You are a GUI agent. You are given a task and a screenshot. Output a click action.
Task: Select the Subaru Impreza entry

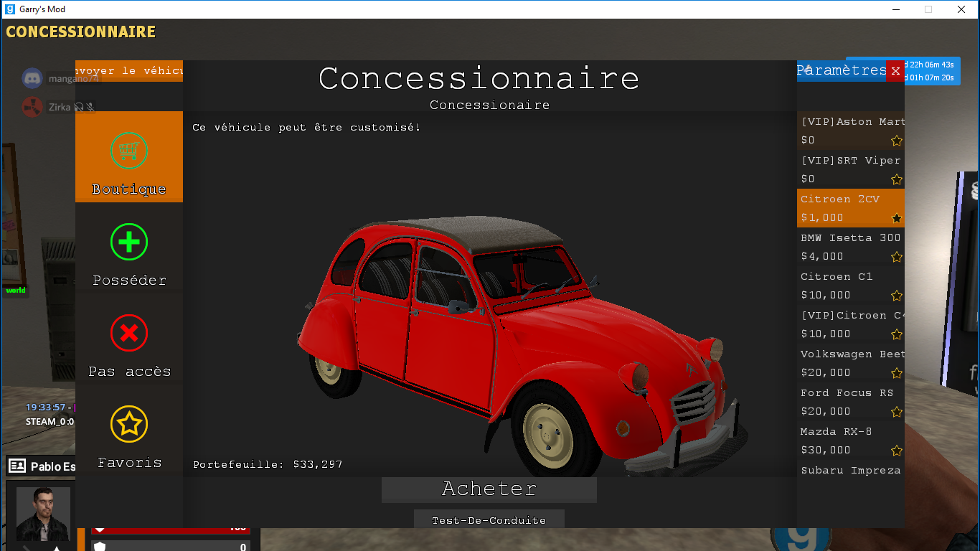851,470
